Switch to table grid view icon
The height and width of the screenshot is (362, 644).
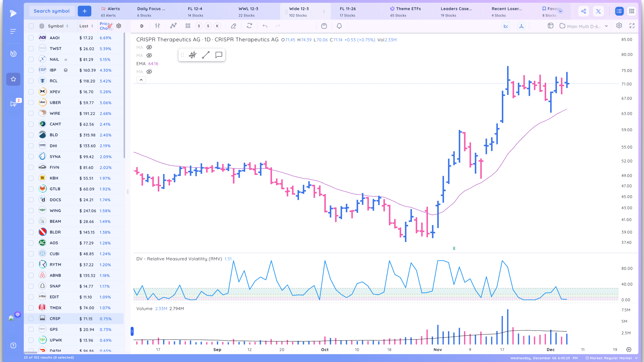[x=632, y=11]
